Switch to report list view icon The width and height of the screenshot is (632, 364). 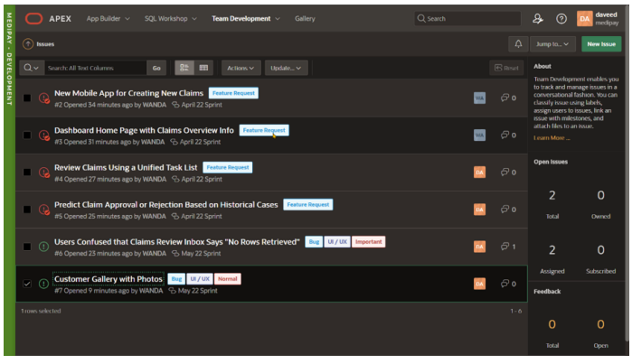click(184, 68)
